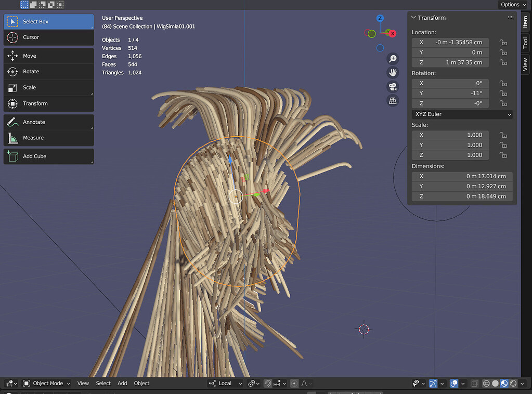Open the Add menu
The width and height of the screenshot is (532, 394).
(122, 383)
